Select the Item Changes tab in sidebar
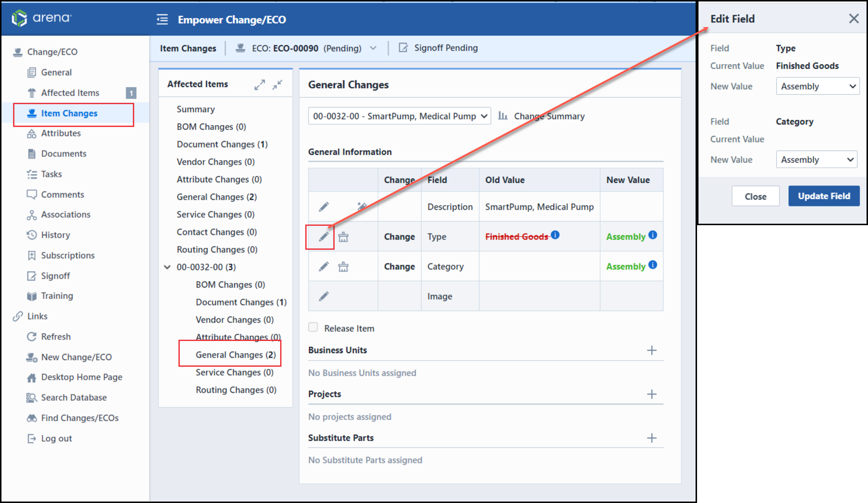Viewport: 868px width, 503px height. click(68, 113)
